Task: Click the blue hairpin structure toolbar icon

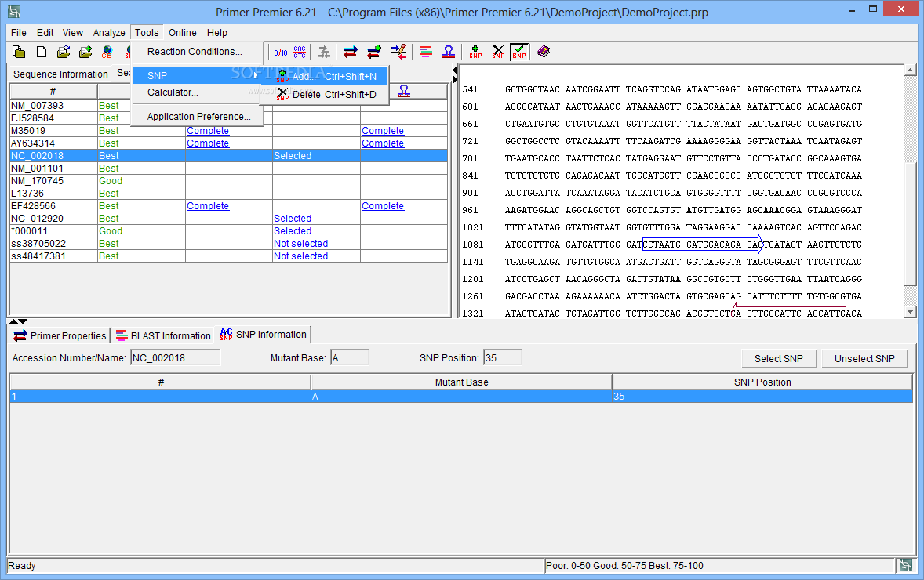Action: [x=449, y=53]
